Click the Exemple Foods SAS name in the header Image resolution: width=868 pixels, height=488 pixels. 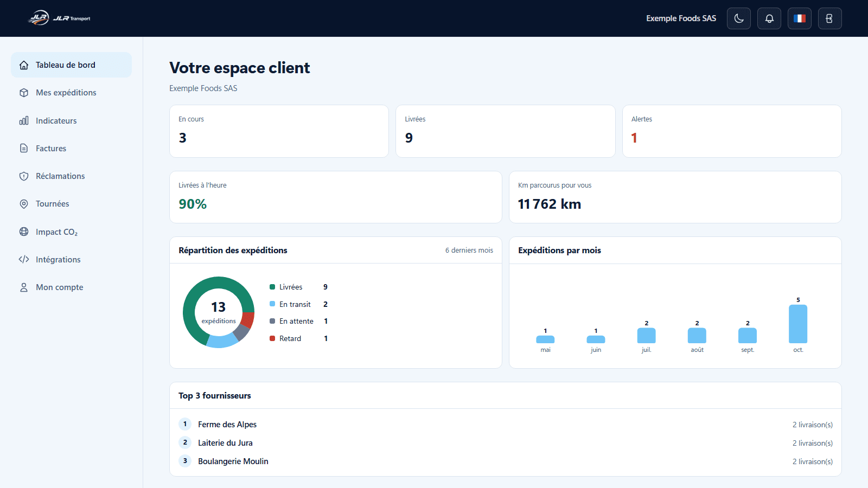point(681,18)
